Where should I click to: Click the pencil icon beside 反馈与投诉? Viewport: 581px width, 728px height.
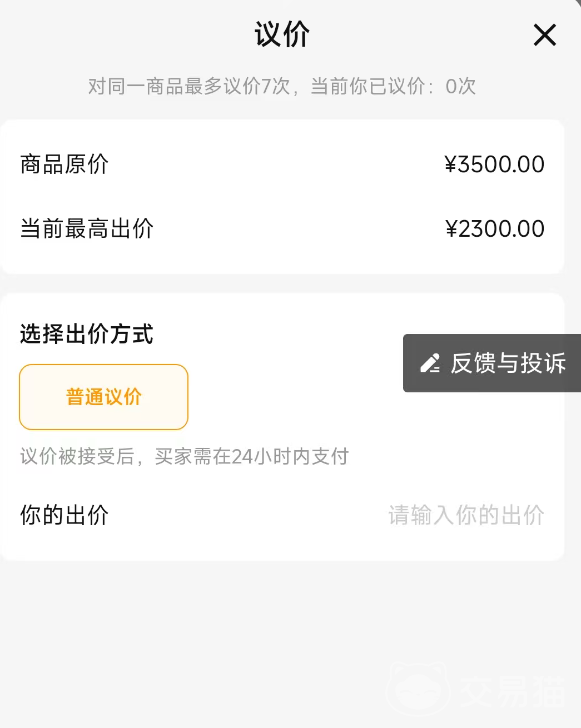pyautogui.click(x=430, y=363)
